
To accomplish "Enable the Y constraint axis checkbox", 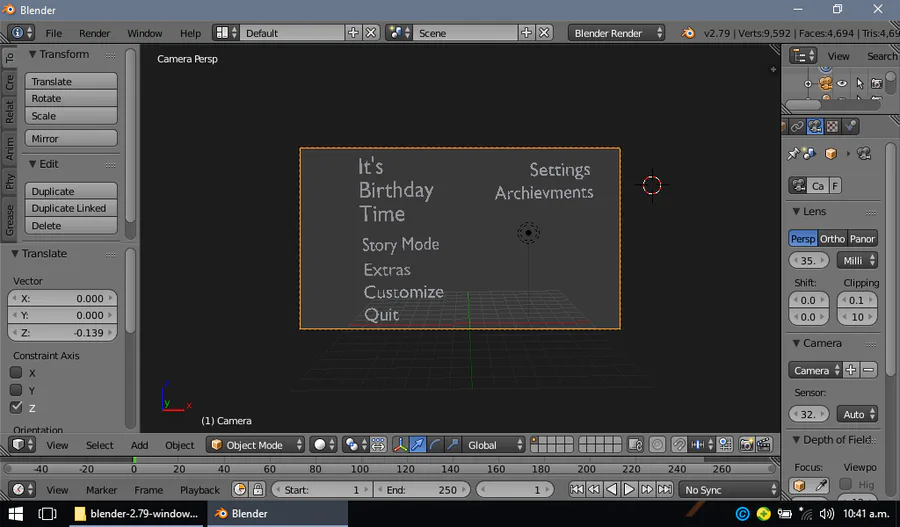I will pos(16,390).
